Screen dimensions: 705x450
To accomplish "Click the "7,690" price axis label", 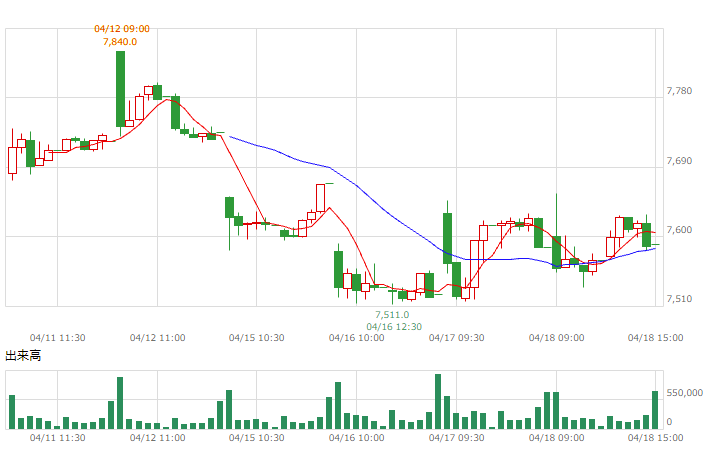I will pos(679,161).
